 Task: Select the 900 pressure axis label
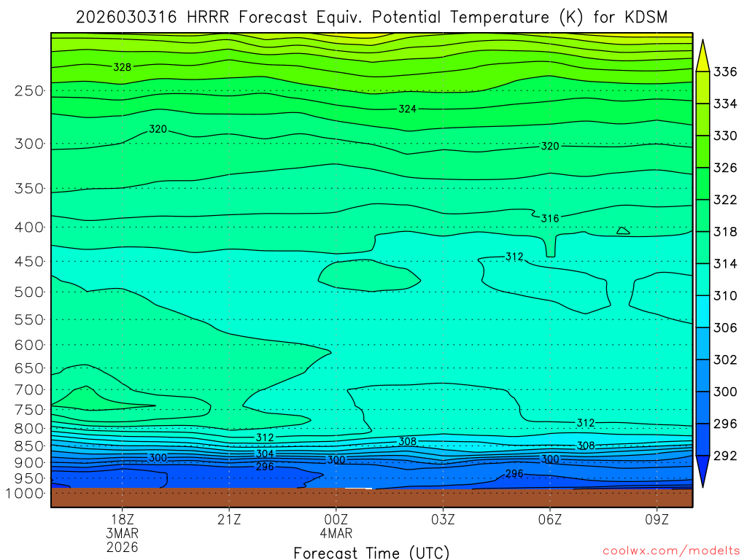point(29,462)
